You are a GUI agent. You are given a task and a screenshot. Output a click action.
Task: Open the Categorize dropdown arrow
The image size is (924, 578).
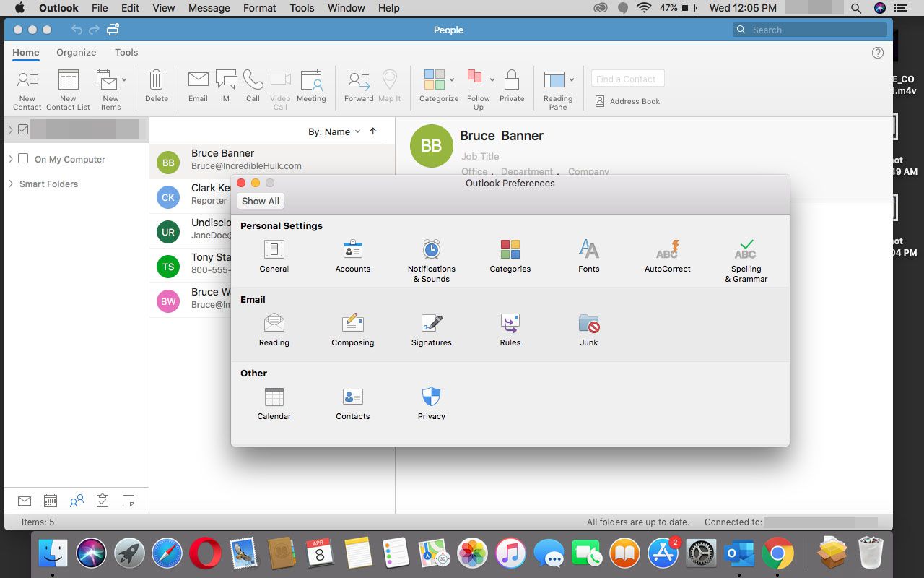pos(452,79)
